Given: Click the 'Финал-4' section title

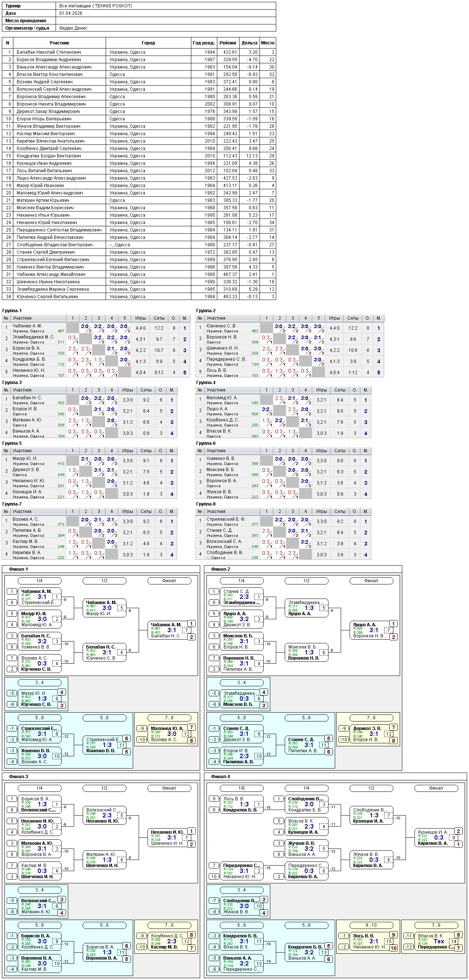Looking at the screenshot, I should coord(221,776).
